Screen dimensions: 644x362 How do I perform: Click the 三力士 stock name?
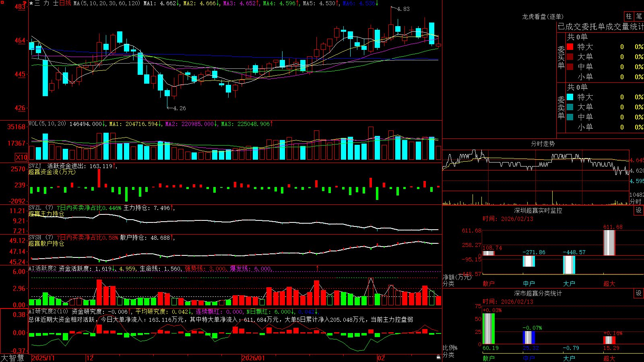tap(46, 3)
